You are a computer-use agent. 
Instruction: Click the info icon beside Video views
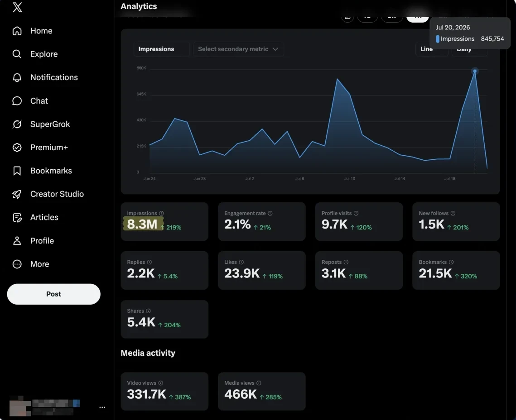tap(160, 383)
